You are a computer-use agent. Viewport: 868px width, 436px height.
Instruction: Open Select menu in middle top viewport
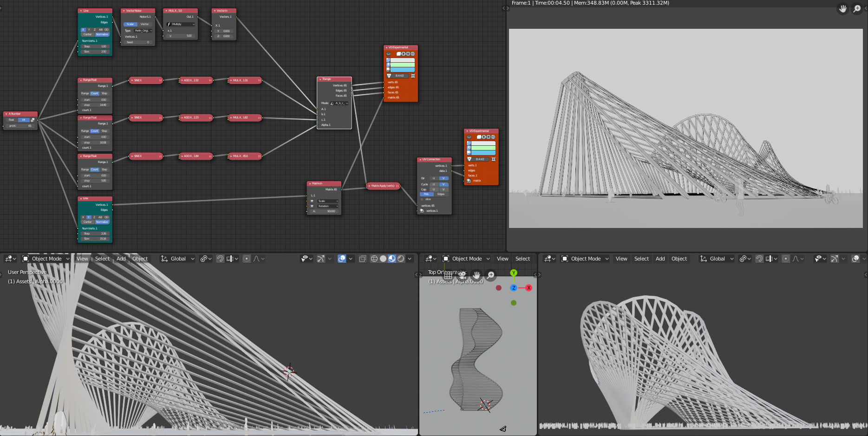[522, 259]
